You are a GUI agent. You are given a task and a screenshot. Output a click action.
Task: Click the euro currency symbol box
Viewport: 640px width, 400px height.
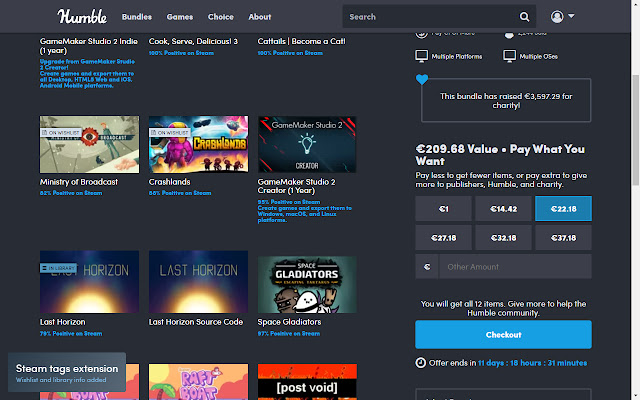(x=427, y=267)
